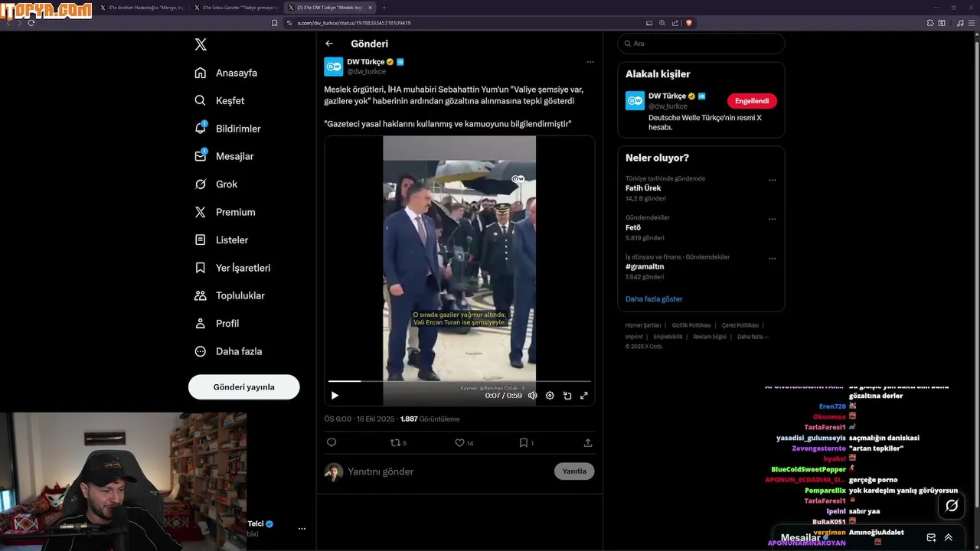Open the browser extensions icon
Screen dimensions: 980x551
[930, 23]
